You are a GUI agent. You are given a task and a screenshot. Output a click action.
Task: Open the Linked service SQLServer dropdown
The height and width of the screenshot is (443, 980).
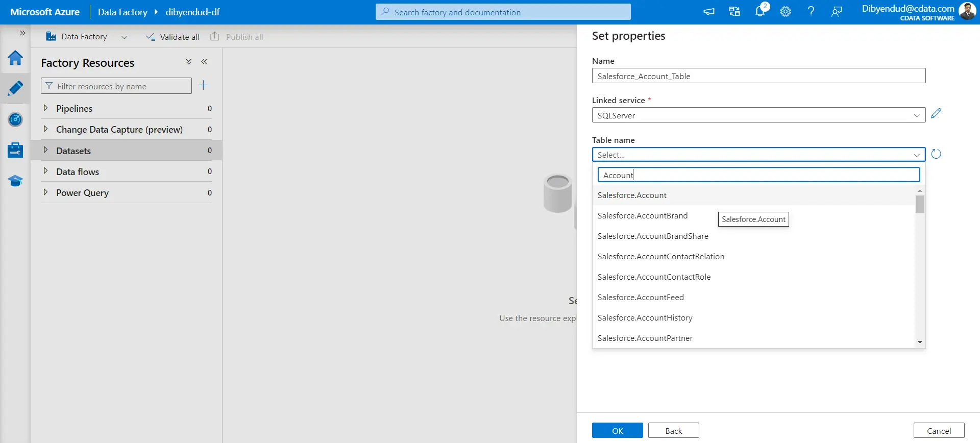(758, 115)
